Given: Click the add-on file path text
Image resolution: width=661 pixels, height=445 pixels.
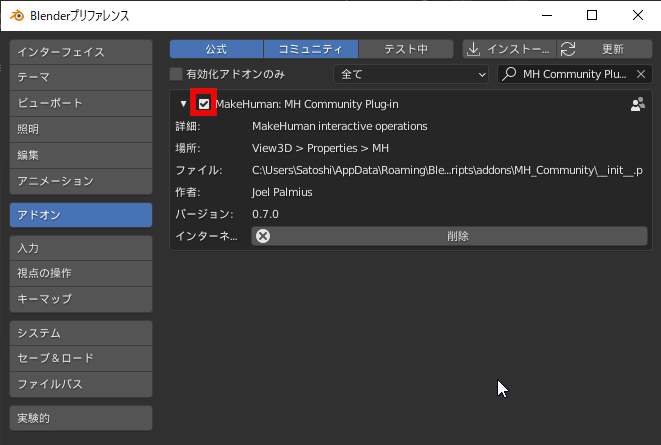Looking at the screenshot, I should (x=447, y=170).
